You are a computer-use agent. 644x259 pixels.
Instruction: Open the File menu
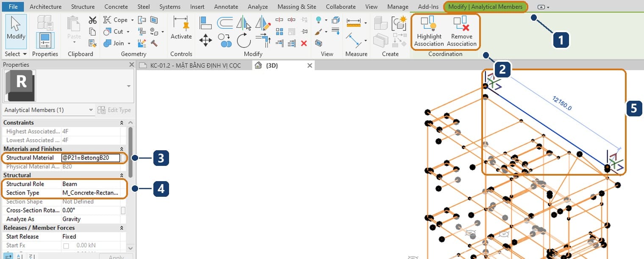click(x=13, y=6)
